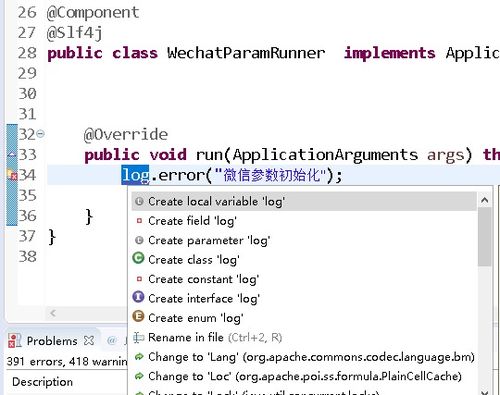
Task: Click error marker on line 34 gutter
Action: [12, 175]
